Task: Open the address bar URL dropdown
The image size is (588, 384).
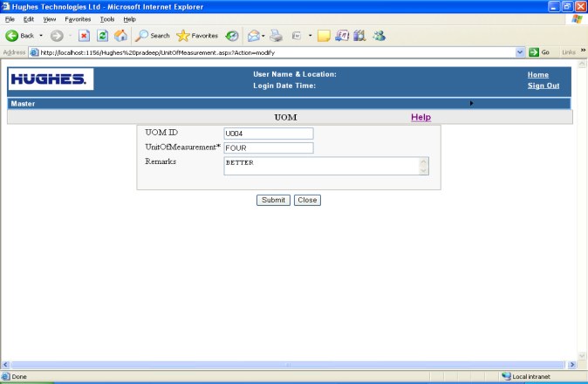Action: coord(520,51)
